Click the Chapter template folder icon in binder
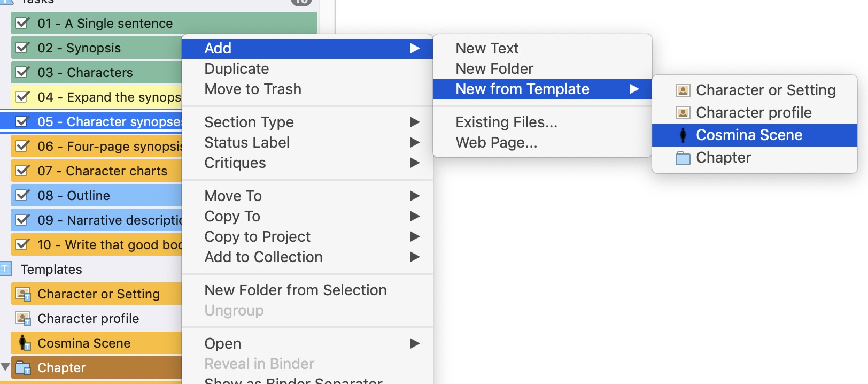Image resolution: width=868 pixels, height=384 pixels. [x=23, y=368]
